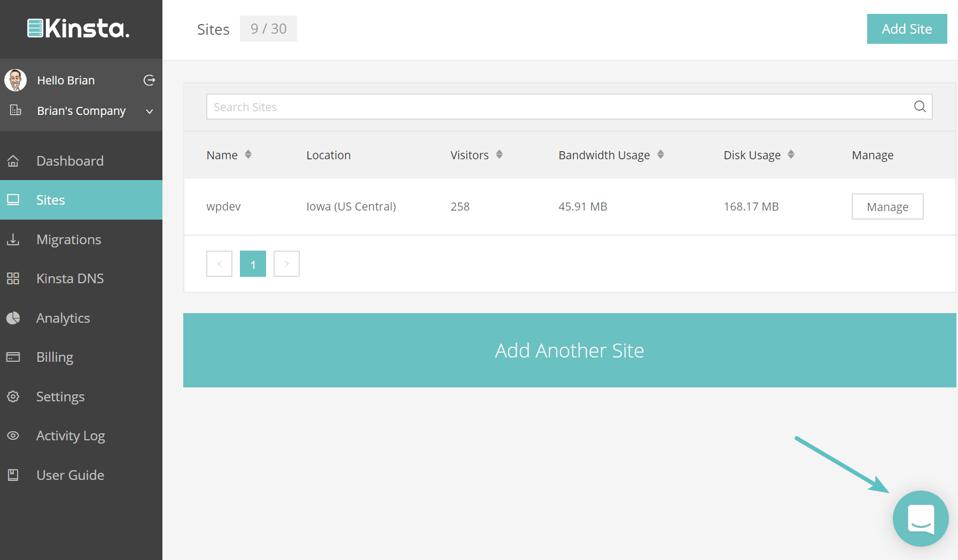
Task: Click the Analytics pie chart icon
Action: pyautogui.click(x=13, y=317)
